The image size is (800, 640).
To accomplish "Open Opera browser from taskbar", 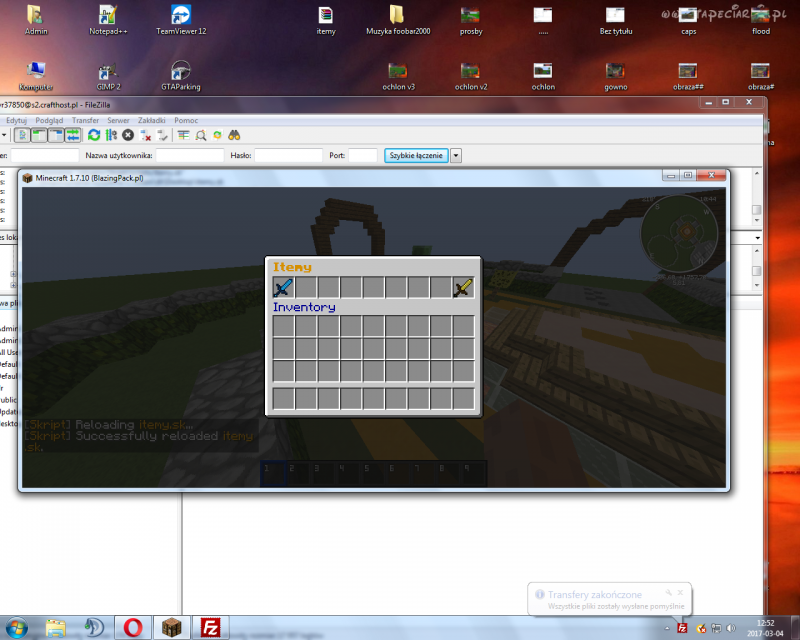I will [133, 628].
